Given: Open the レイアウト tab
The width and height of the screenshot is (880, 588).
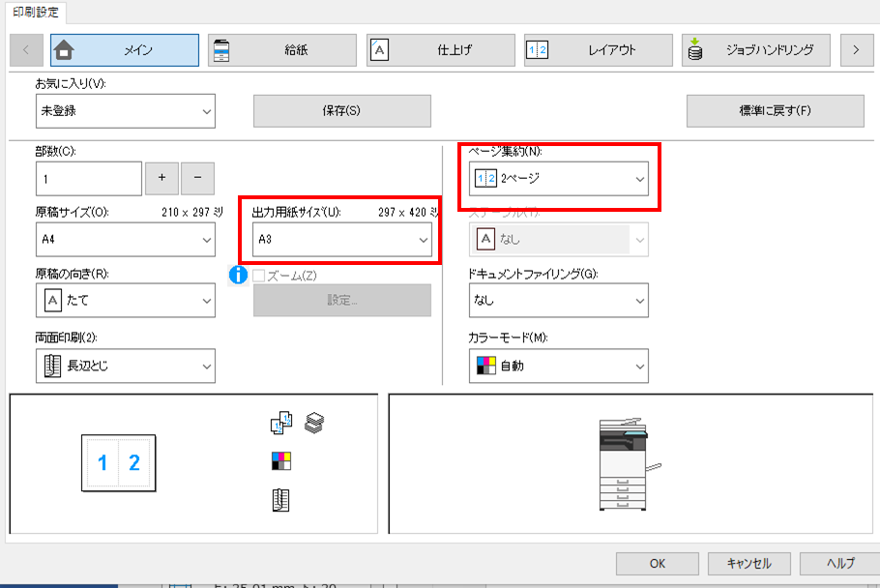Looking at the screenshot, I should [598, 50].
